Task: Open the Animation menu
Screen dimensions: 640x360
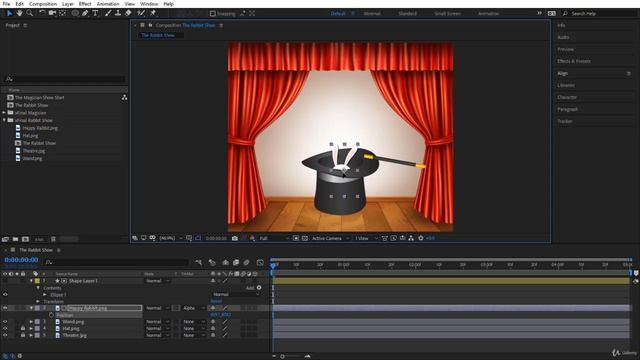Action: (x=108, y=4)
